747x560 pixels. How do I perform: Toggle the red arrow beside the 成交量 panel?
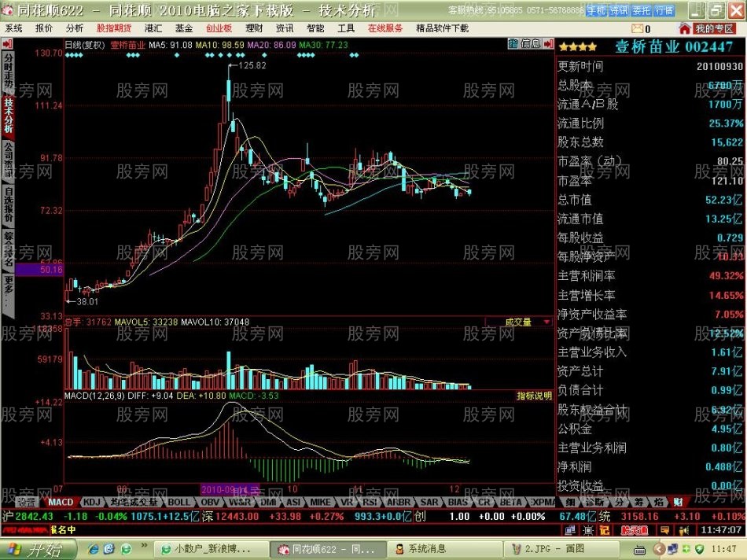(x=546, y=322)
